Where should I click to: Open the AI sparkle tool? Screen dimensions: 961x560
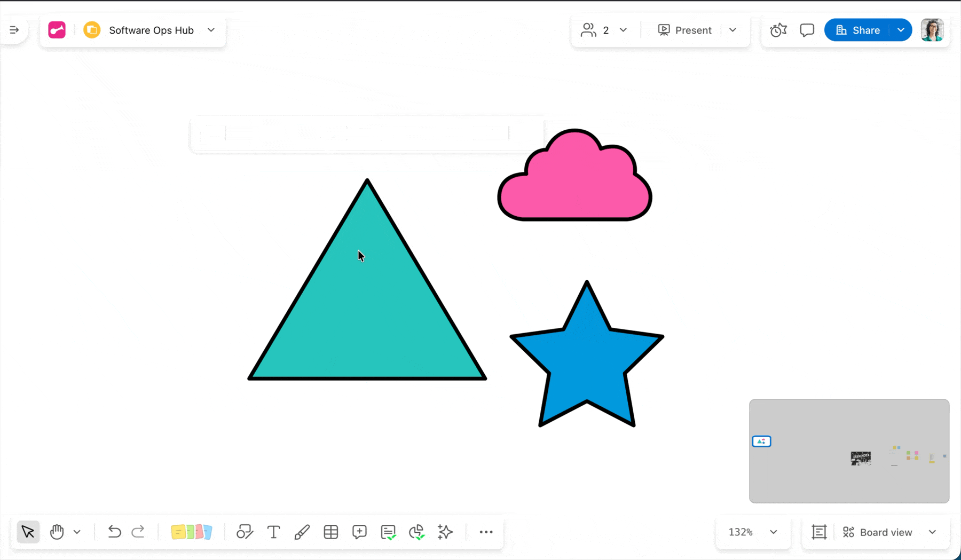point(445,532)
